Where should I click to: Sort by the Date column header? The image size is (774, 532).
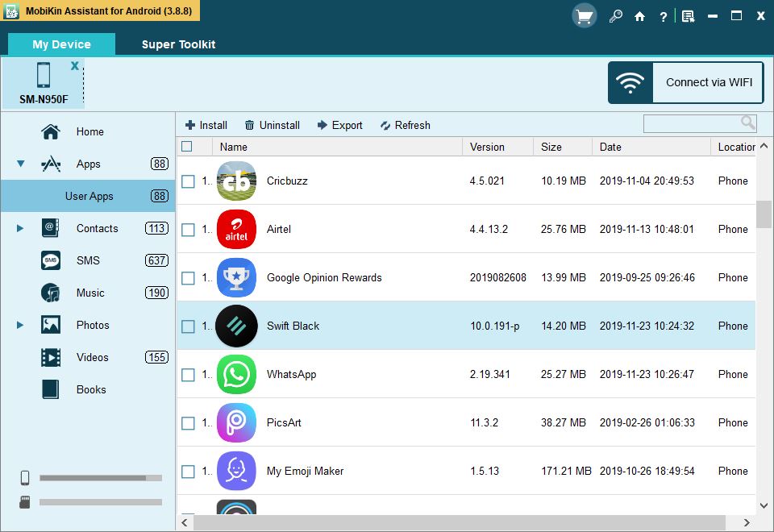[x=651, y=147]
